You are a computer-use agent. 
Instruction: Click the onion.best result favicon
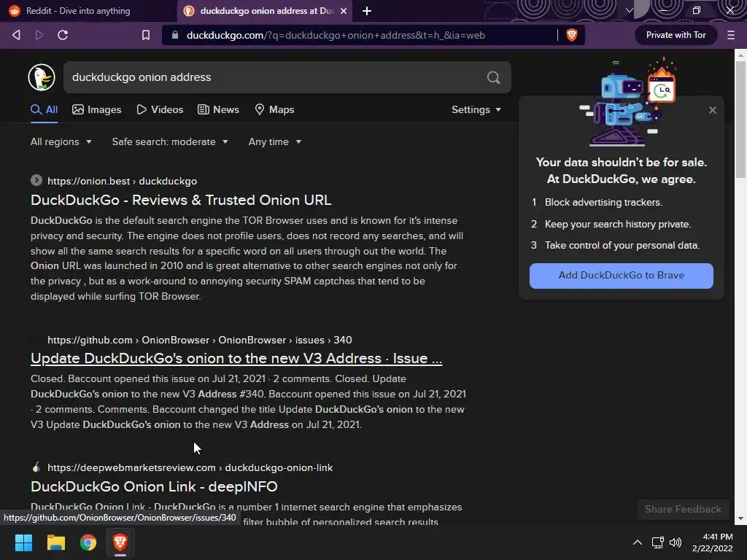[x=36, y=181]
